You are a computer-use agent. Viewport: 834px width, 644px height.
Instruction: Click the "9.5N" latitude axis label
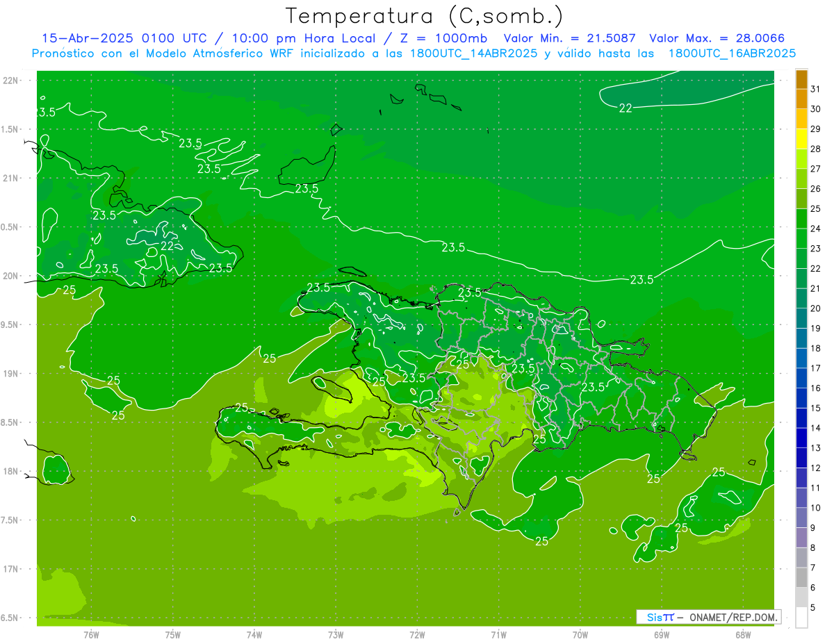tap(10, 324)
